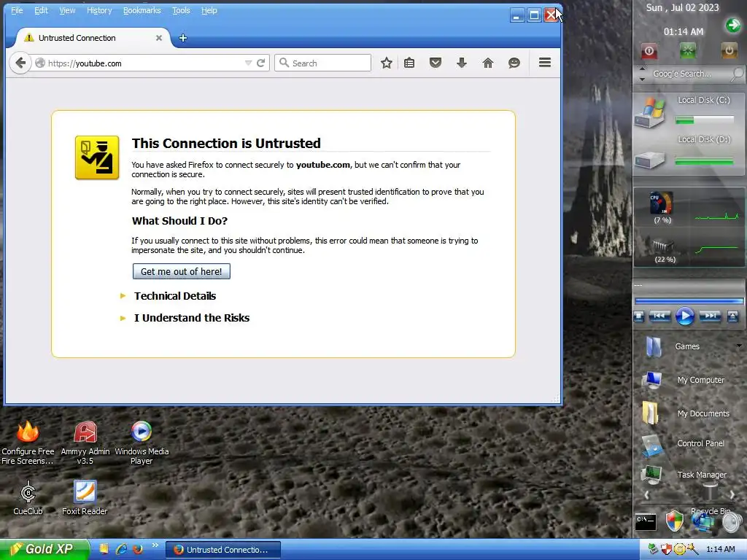Skip to previous track in sidebar player
Image resolution: width=747 pixels, height=560 pixels.
coord(659,316)
